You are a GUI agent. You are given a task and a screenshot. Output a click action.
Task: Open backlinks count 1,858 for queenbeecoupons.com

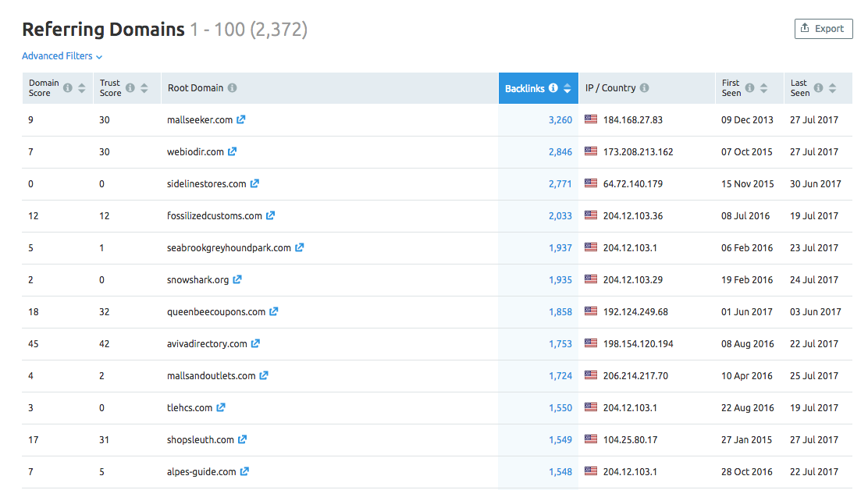pyautogui.click(x=560, y=312)
